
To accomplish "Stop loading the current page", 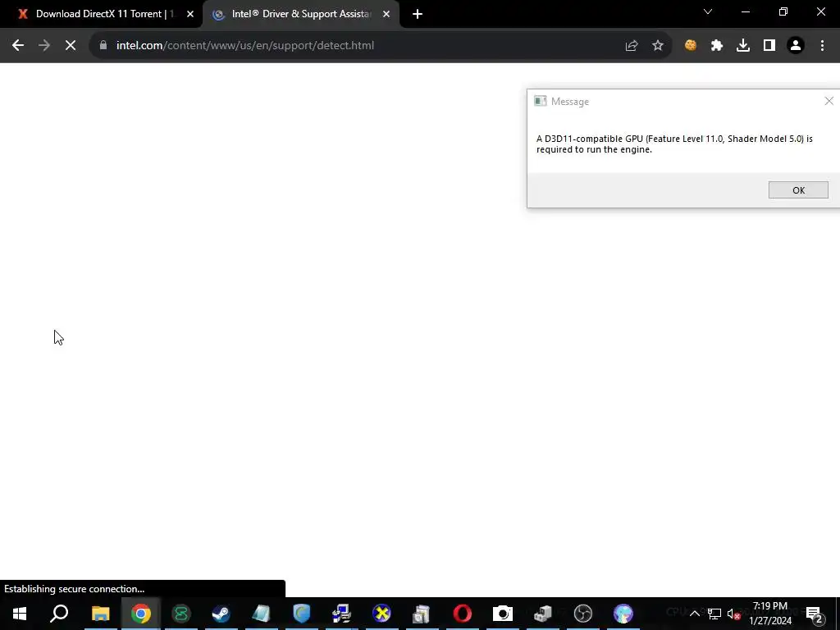I will [71, 46].
